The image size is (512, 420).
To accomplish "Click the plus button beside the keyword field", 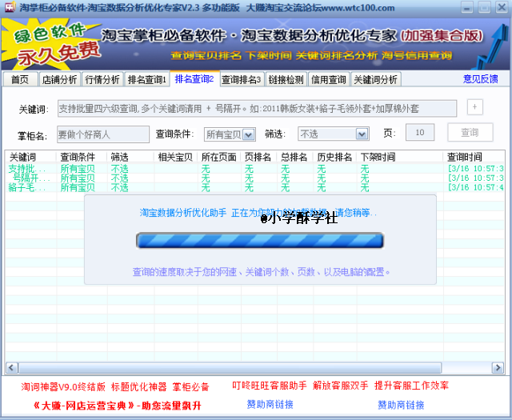I will (x=474, y=106).
